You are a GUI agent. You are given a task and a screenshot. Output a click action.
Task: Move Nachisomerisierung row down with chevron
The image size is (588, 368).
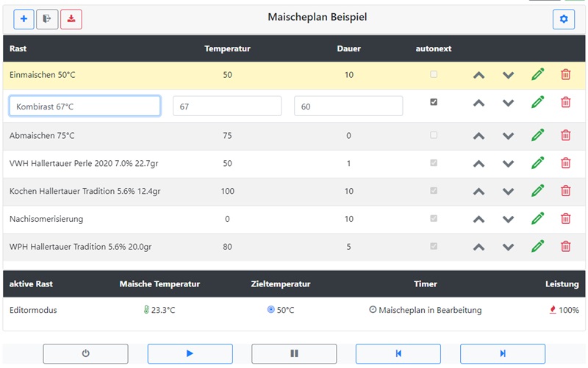point(508,218)
